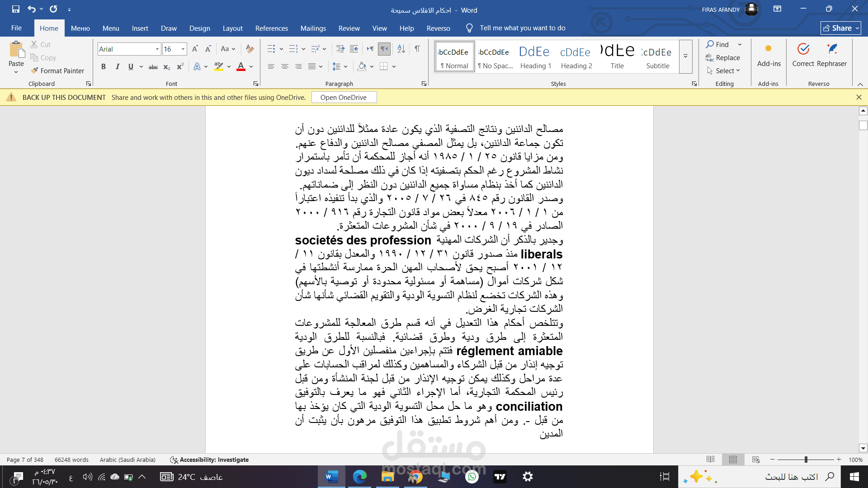Screen dimensions: 868x488
Task: Center align the paragraph
Action: pos(285,66)
